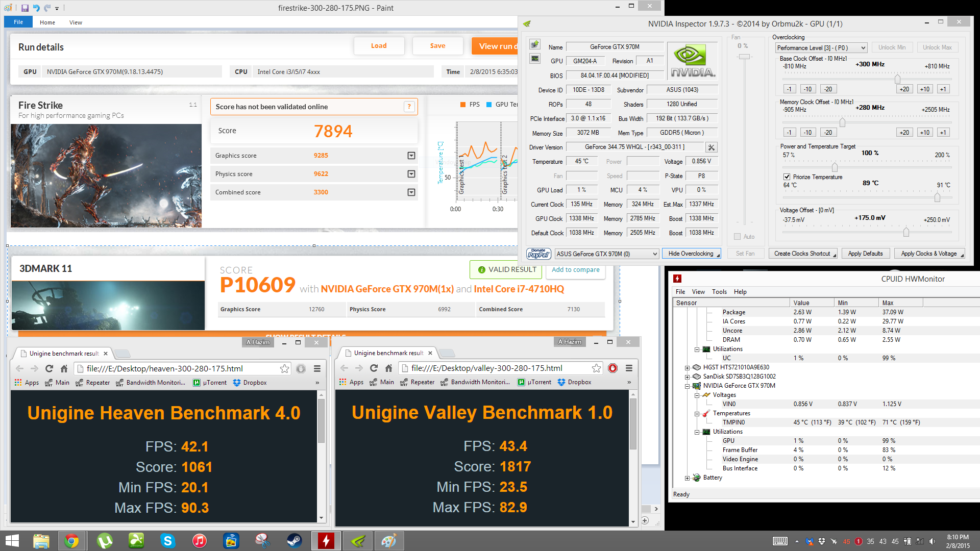Viewport: 980px width, 551px height.
Task: Expand Physics score details in Fire Strike
Action: pyautogui.click(x=411, y=174)
